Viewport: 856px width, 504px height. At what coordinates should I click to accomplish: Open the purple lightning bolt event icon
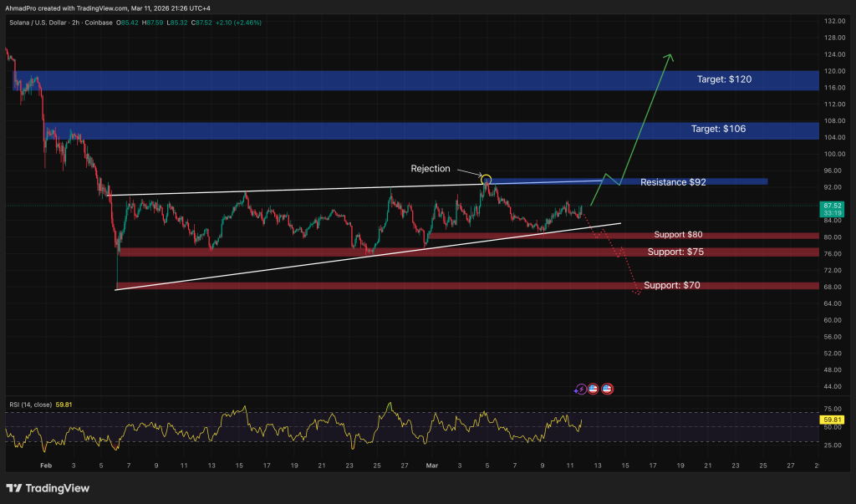click(580, 389)
